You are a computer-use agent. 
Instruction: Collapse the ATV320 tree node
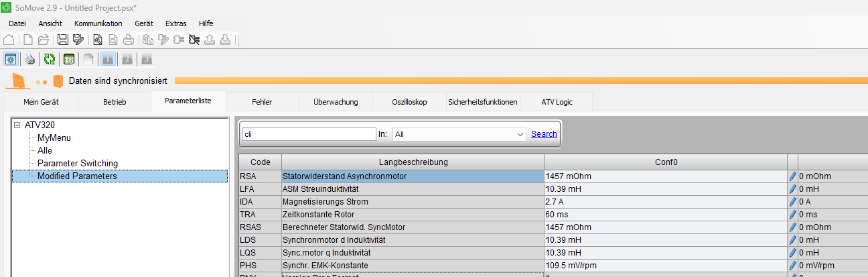17,125
